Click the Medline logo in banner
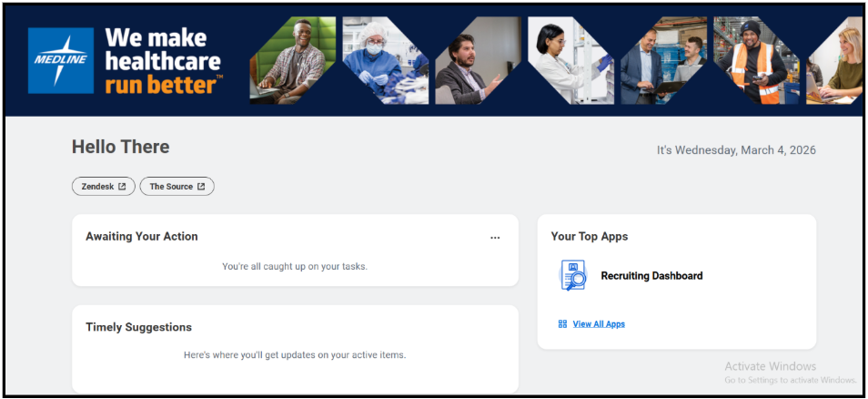868x399 pixels. click(61, 60)
